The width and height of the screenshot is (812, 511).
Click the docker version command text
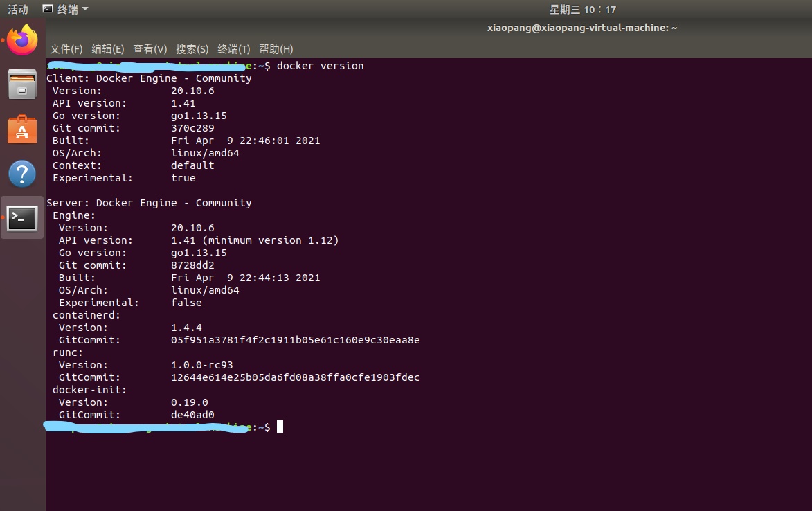pos(321,66)
